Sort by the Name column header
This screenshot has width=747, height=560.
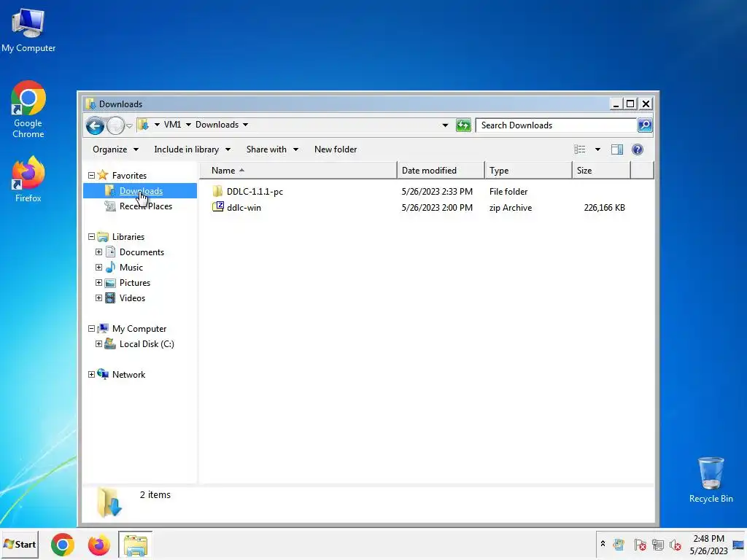point(298,171)
